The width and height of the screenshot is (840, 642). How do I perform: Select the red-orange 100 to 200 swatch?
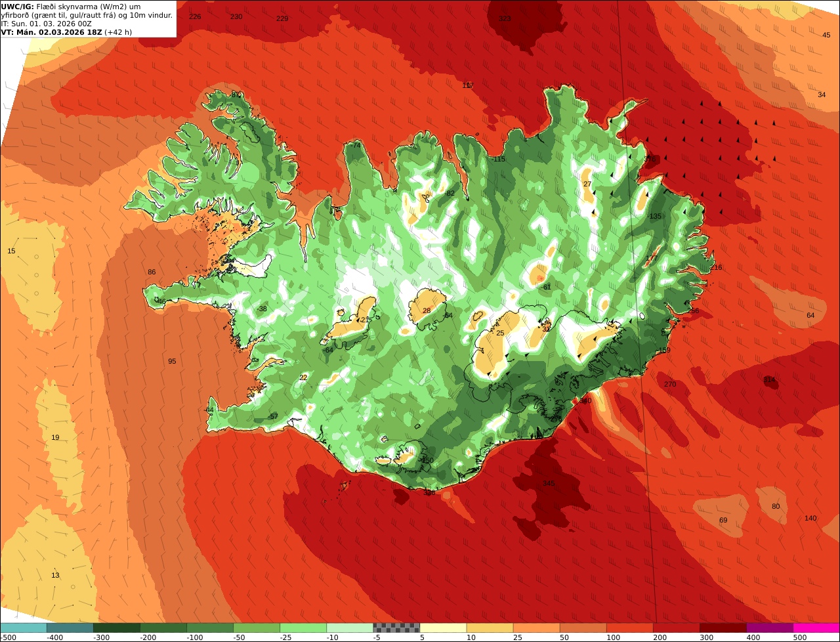click(x=629, y=628)
